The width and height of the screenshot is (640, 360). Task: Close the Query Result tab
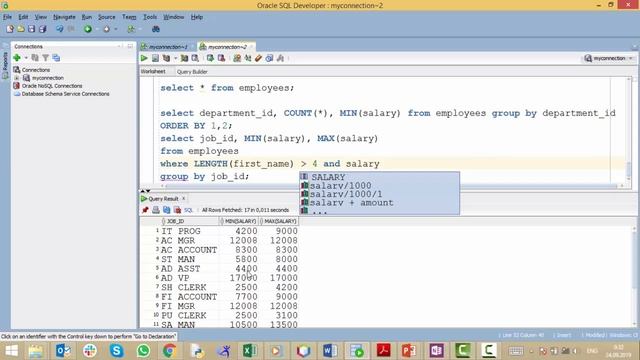[184, 198]
